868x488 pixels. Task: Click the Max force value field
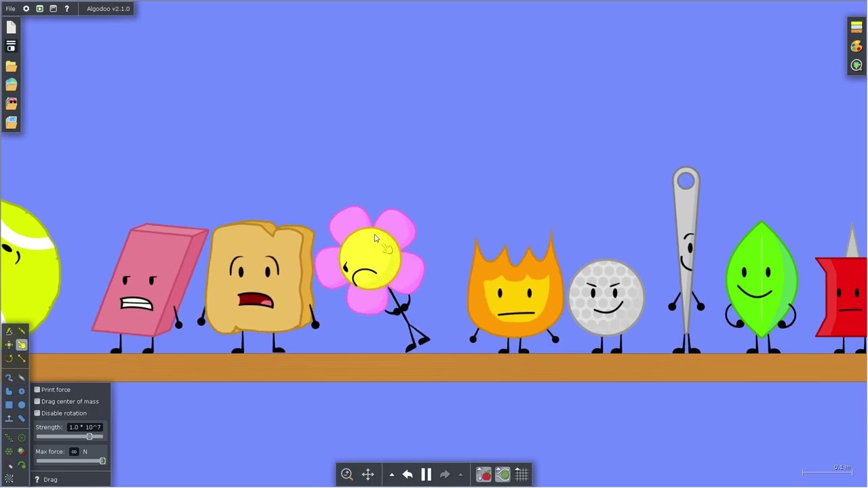click(74, 451)
